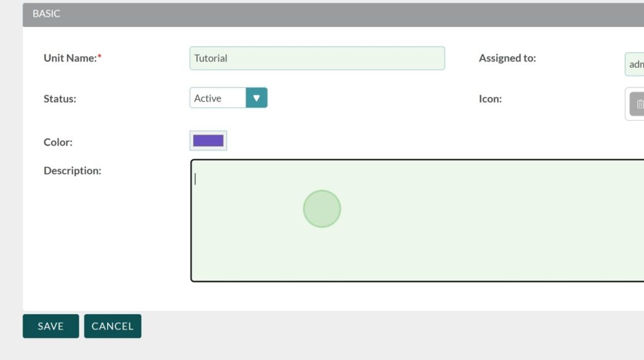Viewport: 644px width, 360px height.
Task: Open the Status combo box showing Active
Action: 218,98
